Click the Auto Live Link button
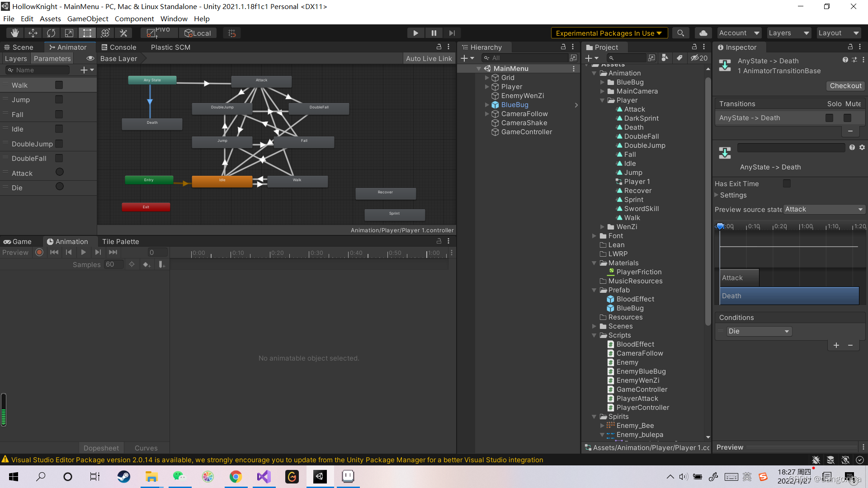The image size is (868, 488). [428, 59]
